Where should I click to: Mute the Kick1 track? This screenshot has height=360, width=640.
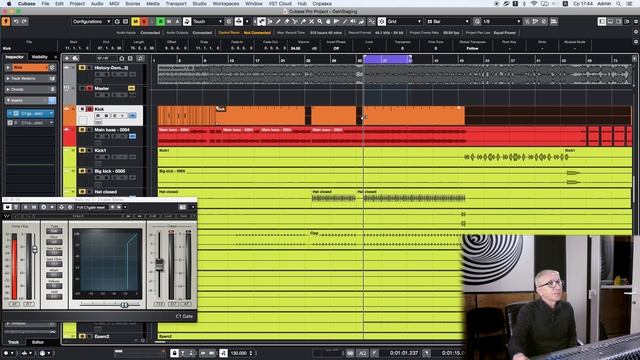[x=82, y=150]
